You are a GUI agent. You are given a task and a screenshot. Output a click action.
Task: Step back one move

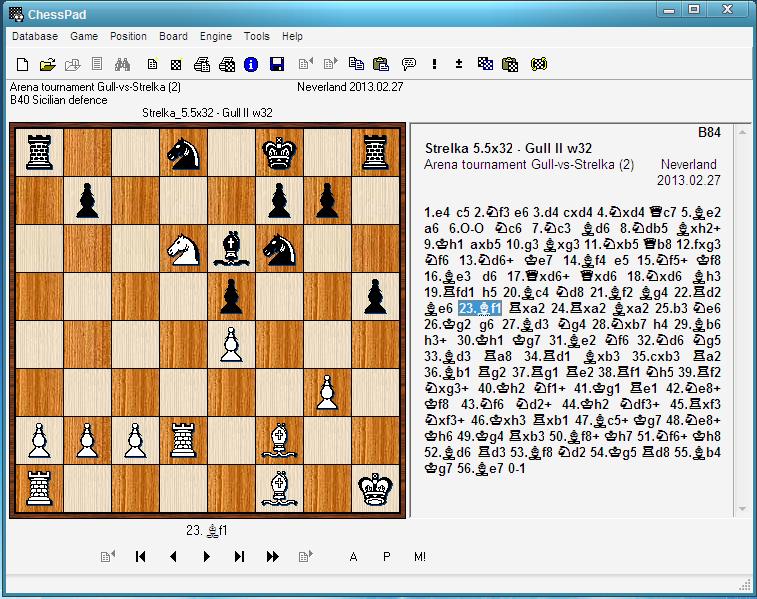point(173,557)
